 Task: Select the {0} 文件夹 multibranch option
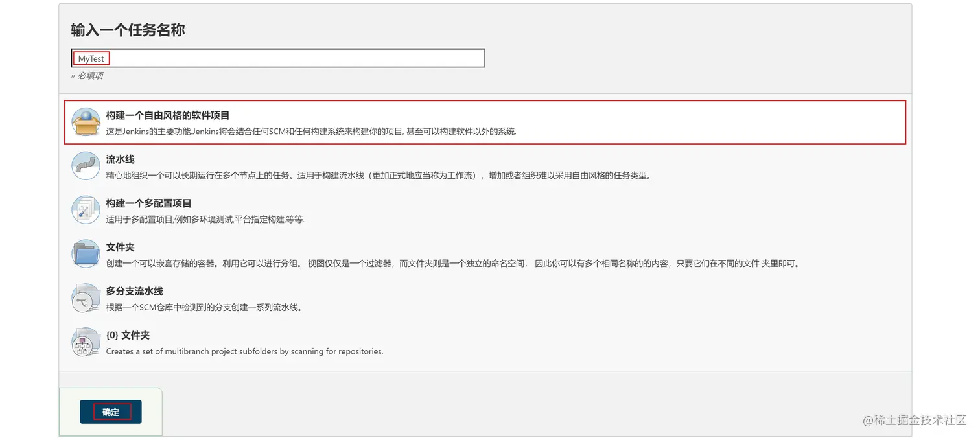[x=128, y=335]
